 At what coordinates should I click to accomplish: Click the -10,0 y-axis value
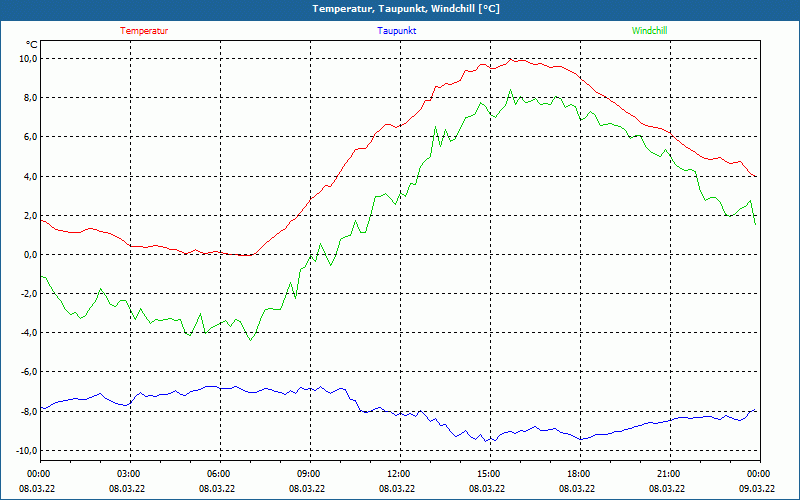click(27, 451)
